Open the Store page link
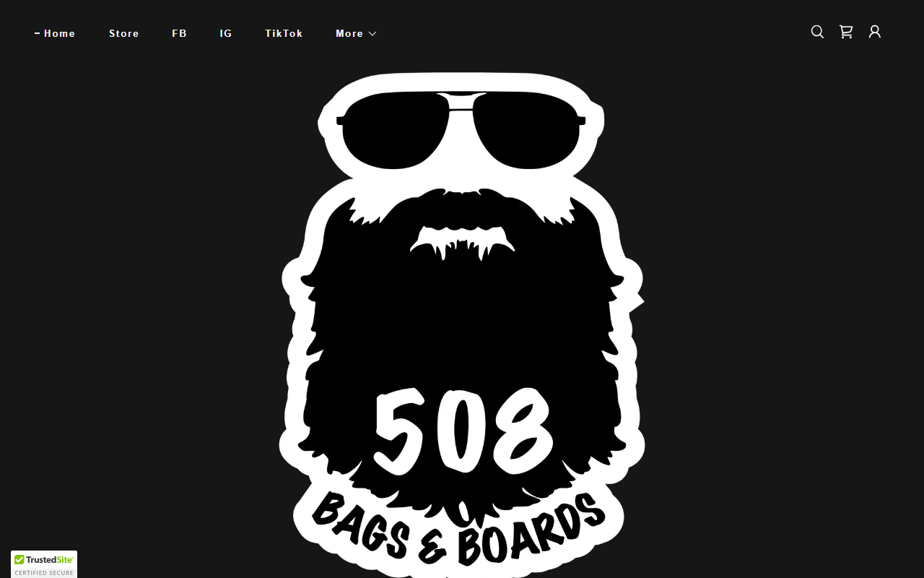 (124, 33)
